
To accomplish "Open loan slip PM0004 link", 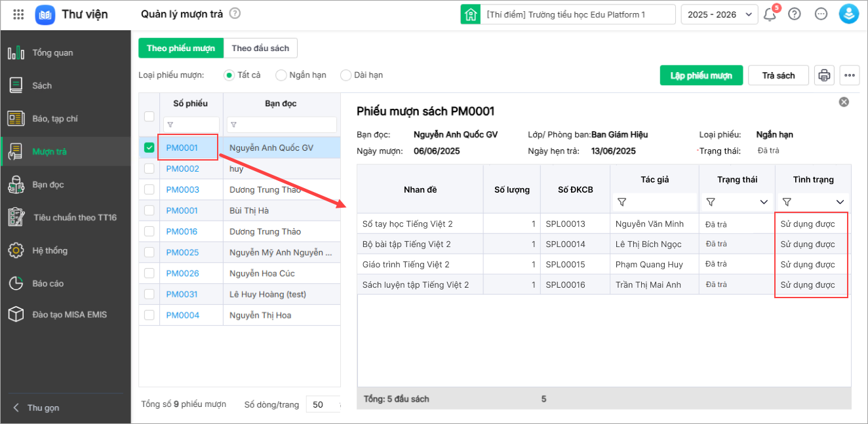I will (x=182, y=315).
